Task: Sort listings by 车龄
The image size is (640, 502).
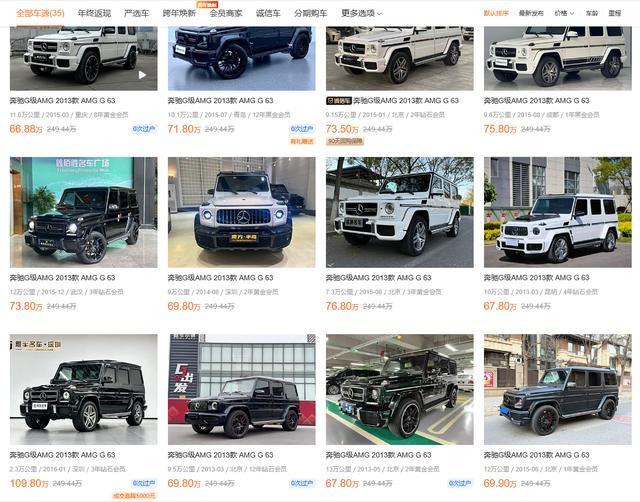Action: [591, 13]
